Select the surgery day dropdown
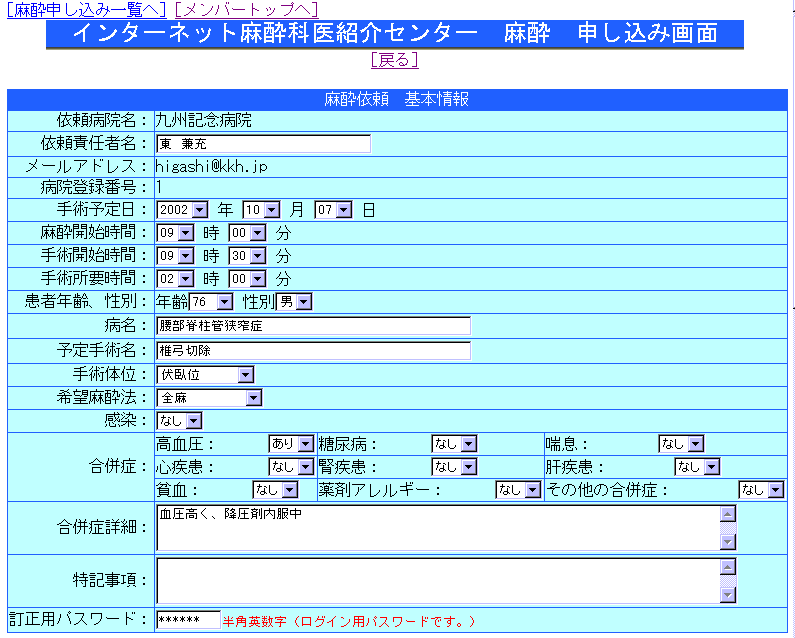The width and height of the screenshot is (795, 638). 334,210
